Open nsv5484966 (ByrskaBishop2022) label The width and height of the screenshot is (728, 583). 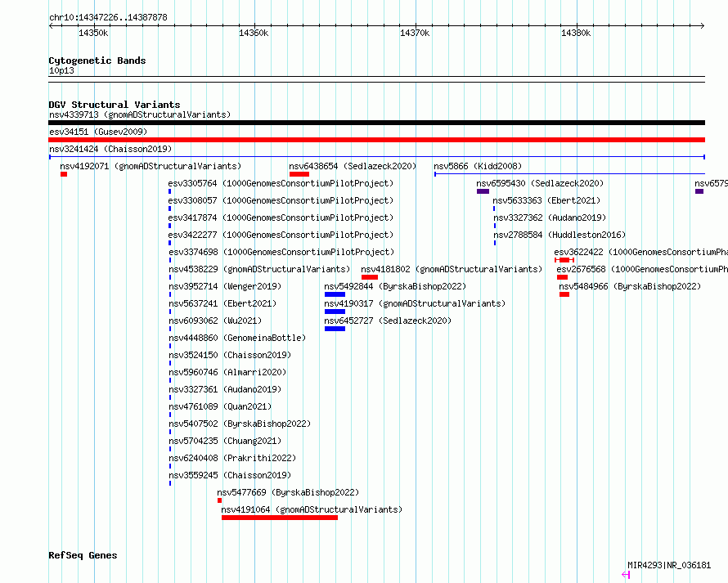pos(630,286)
